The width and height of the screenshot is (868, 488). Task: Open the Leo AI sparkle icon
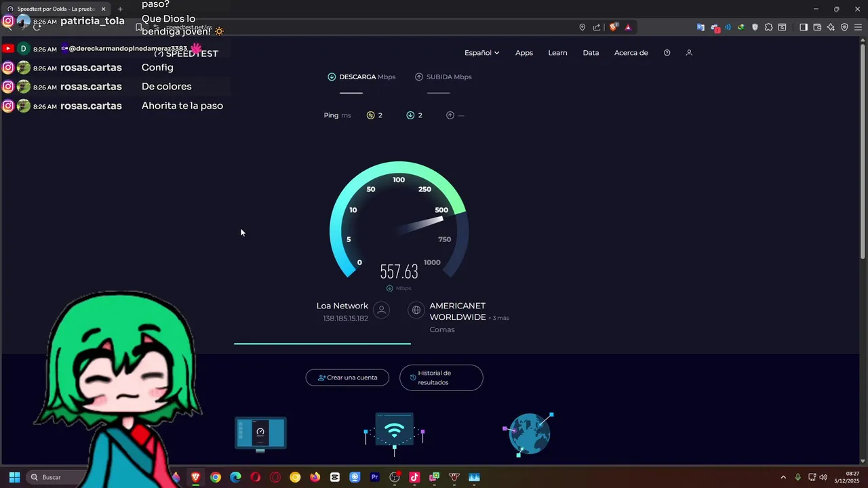[831, 27]
